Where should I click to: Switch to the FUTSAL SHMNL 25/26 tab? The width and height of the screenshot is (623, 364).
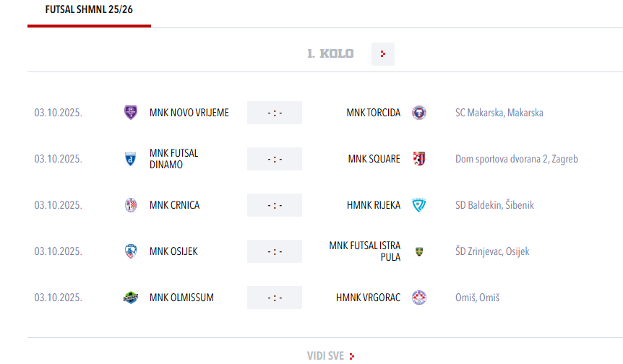coord(89,10)
